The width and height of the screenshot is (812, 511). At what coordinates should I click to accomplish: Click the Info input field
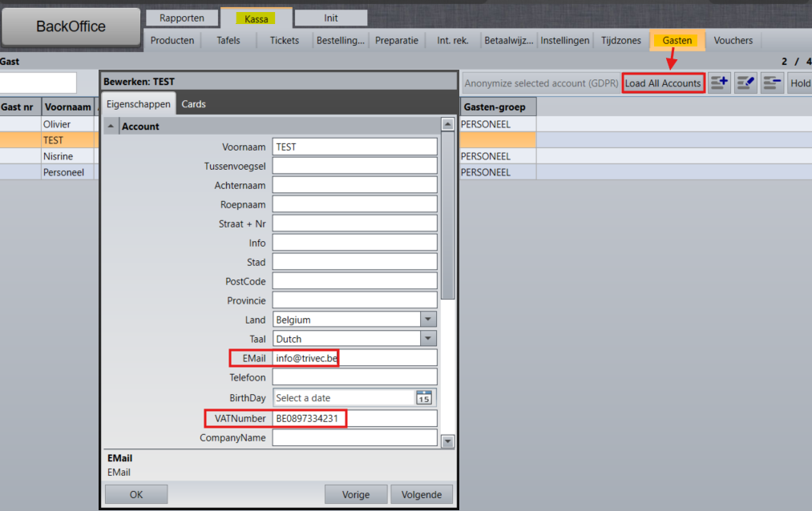[355, 243]
